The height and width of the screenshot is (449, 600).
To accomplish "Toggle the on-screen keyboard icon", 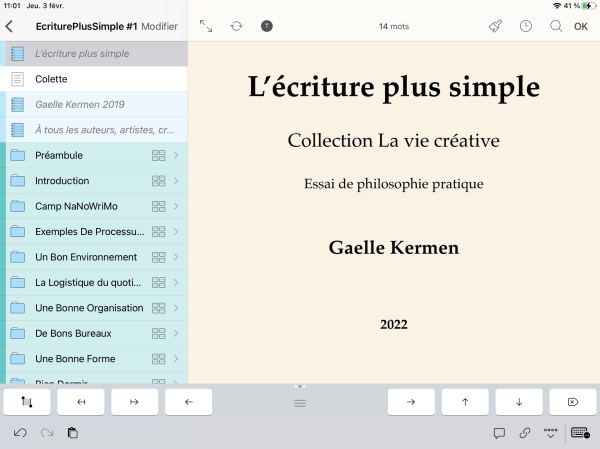I will point(579,433).
